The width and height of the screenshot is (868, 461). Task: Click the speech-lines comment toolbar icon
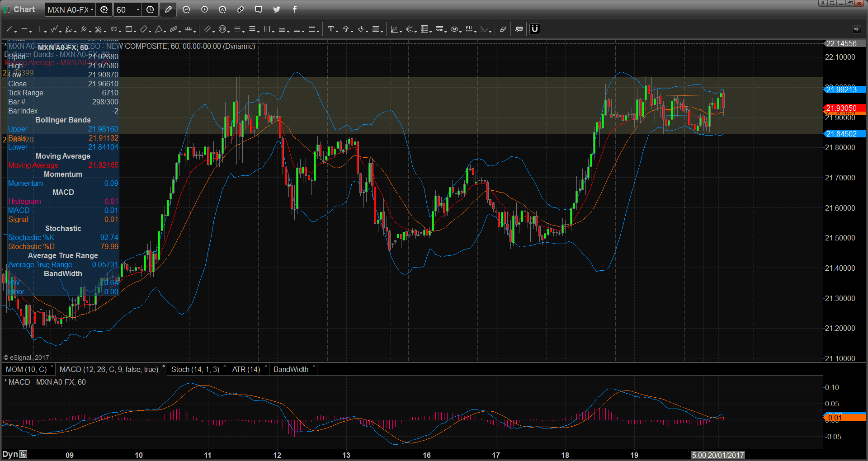519,29
